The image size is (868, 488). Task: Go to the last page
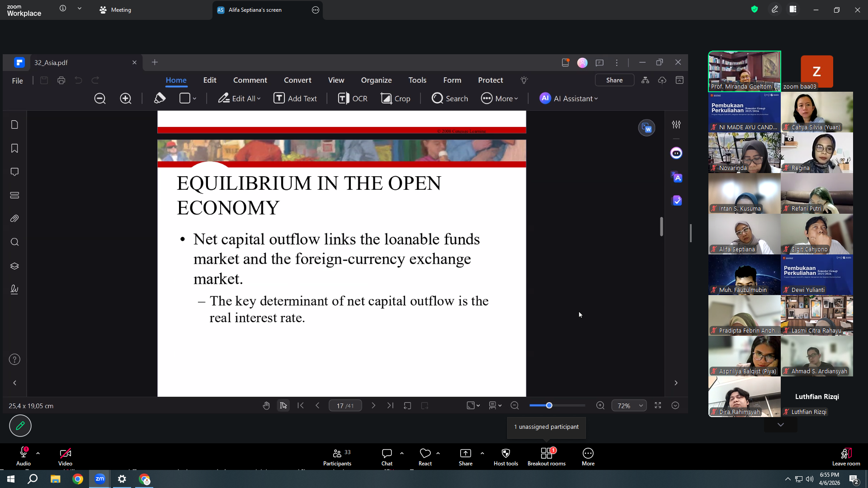point(391,406)
